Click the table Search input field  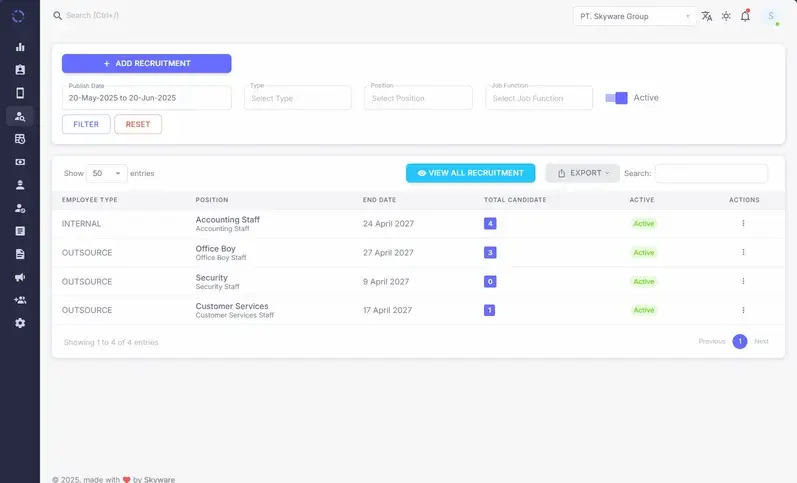(x=711, y=173)
